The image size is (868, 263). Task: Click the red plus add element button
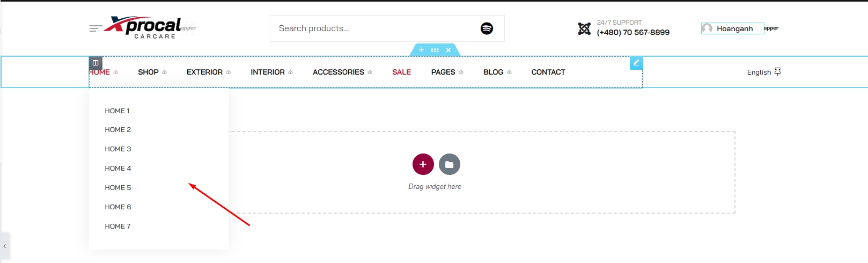[x=423, y=164]
